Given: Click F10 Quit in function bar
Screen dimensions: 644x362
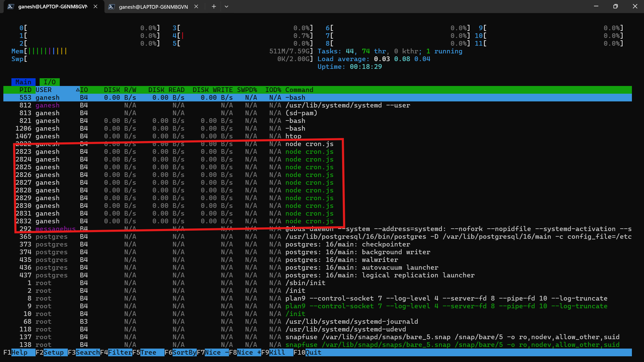Looking at the screenshot, I should point(308,352).
